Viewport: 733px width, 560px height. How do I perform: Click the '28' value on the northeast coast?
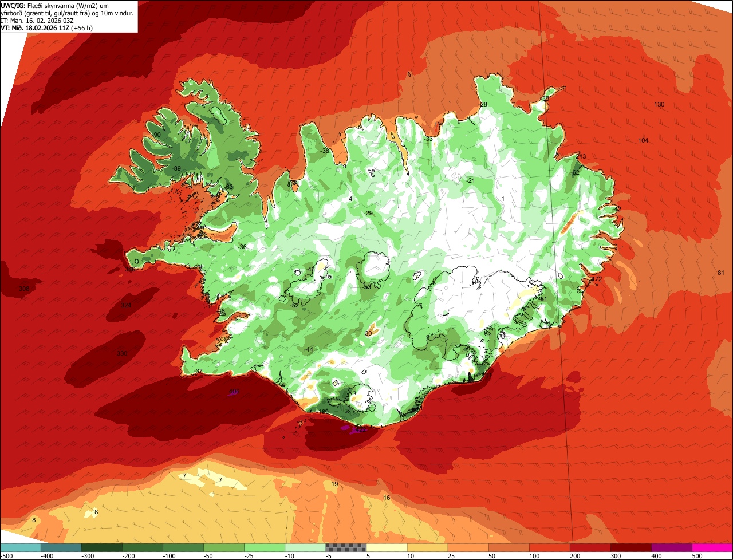(x=483, y=104)
